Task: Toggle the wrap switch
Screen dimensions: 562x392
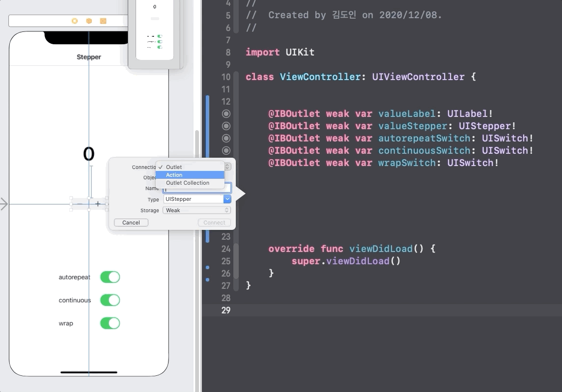Action: (110, 323)
